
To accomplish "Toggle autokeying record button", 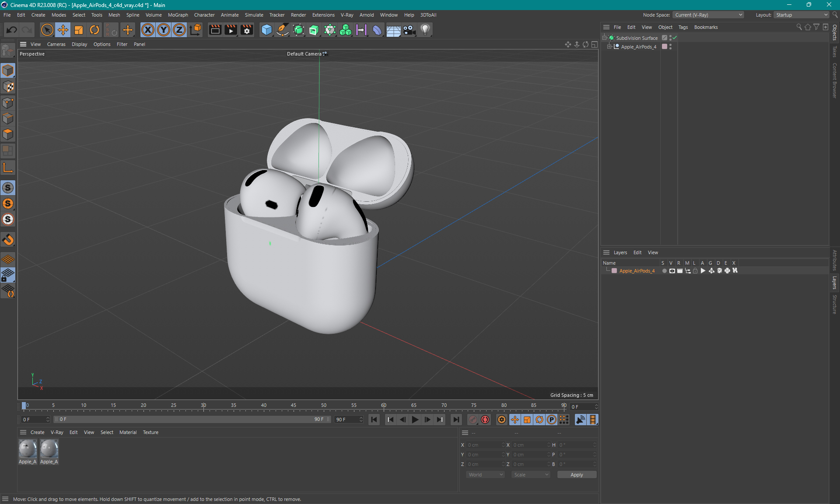I will click(x=485, y=420).
